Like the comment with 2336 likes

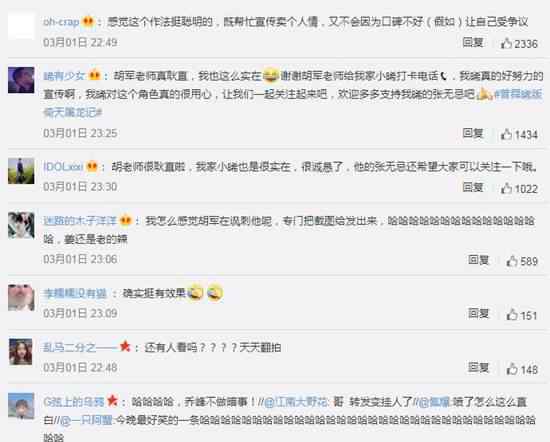click(506, 43)
